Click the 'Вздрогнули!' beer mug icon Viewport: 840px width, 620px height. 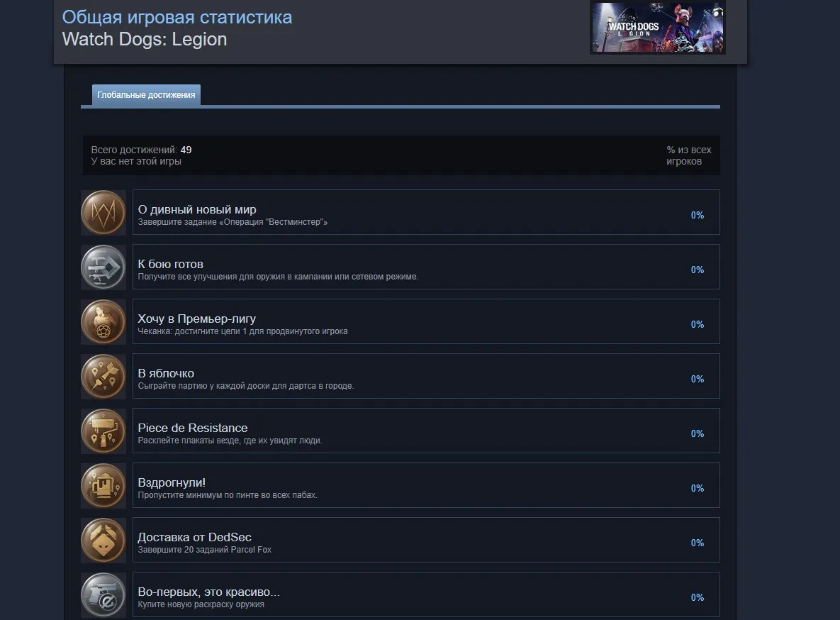point(103,486)
